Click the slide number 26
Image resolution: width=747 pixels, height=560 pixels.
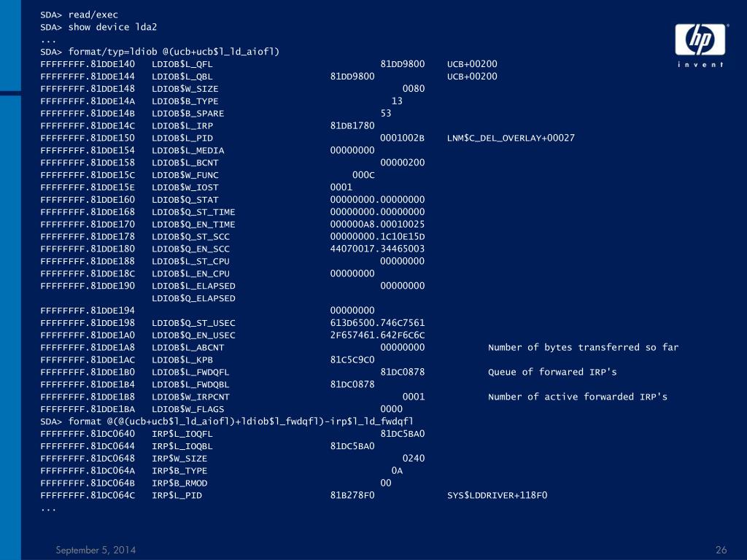pyautogui.click(x=721, y=550)
